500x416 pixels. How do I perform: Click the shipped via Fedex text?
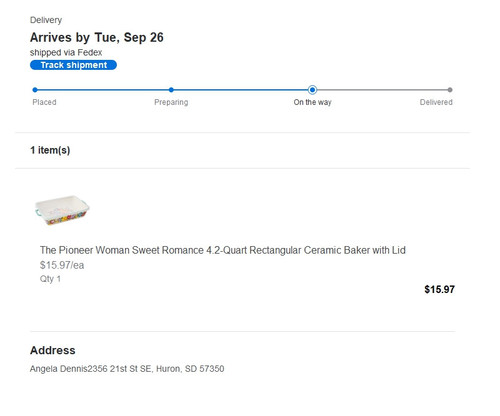(66, 52)
